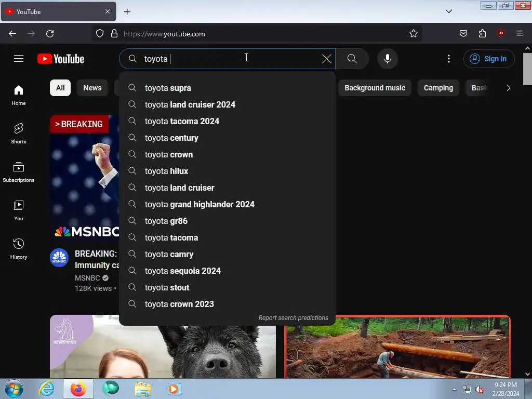Go back with the browser back arrow

pos(12,34)
